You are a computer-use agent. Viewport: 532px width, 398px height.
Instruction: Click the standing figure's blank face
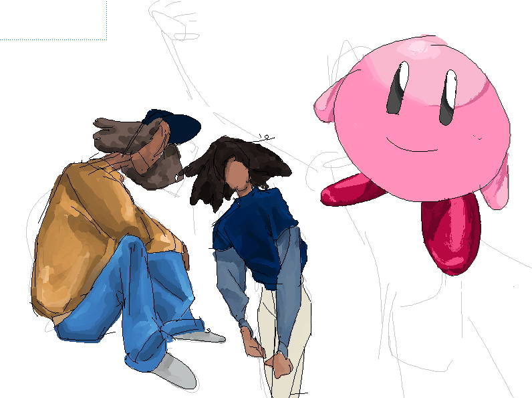[237, 175]
